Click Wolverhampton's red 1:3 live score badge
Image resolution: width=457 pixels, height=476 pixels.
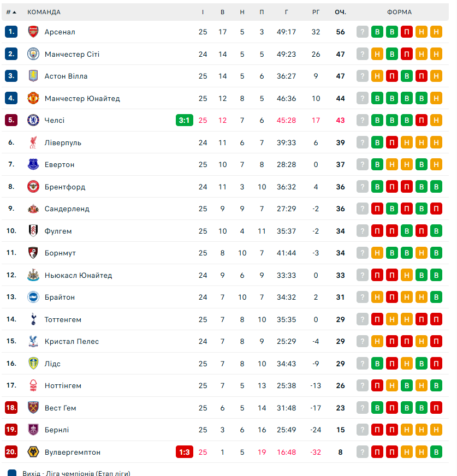[185, 452]
